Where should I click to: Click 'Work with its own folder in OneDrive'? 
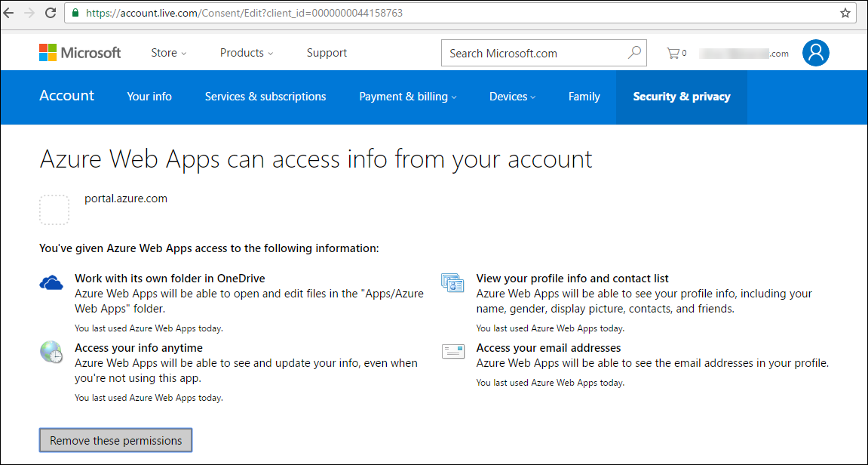(x=170, y=279)
